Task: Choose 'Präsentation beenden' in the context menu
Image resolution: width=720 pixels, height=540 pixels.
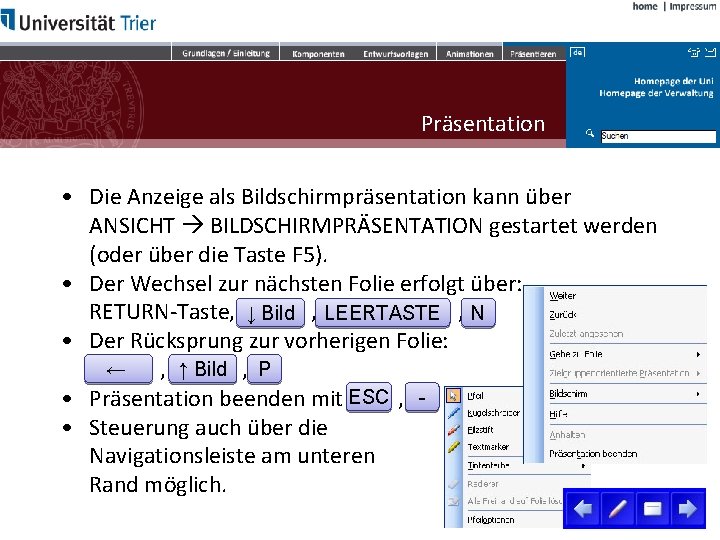Action: (x=593, y=454)
